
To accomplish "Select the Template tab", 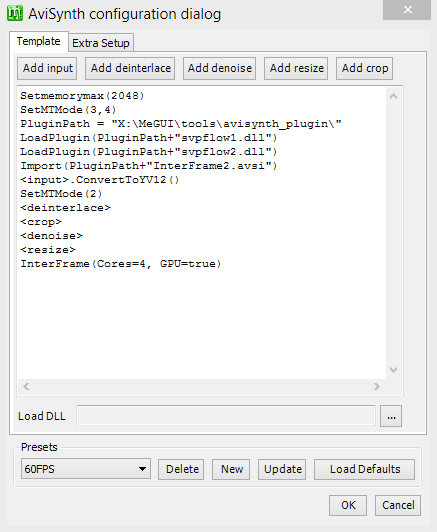I will (x=39, y=41).
